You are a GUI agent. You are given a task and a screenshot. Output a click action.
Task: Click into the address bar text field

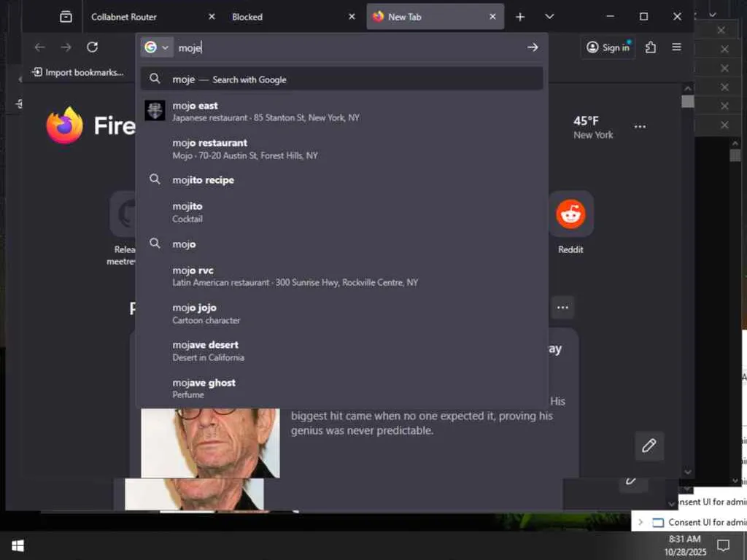pyautogui.click(x=348, y=47)
